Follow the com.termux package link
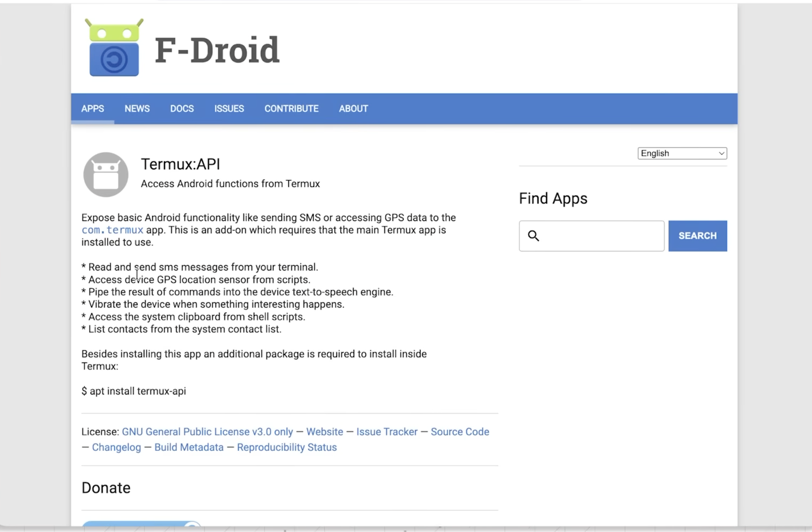Screen dimensions: 812x532 click(x=112, y=230)
